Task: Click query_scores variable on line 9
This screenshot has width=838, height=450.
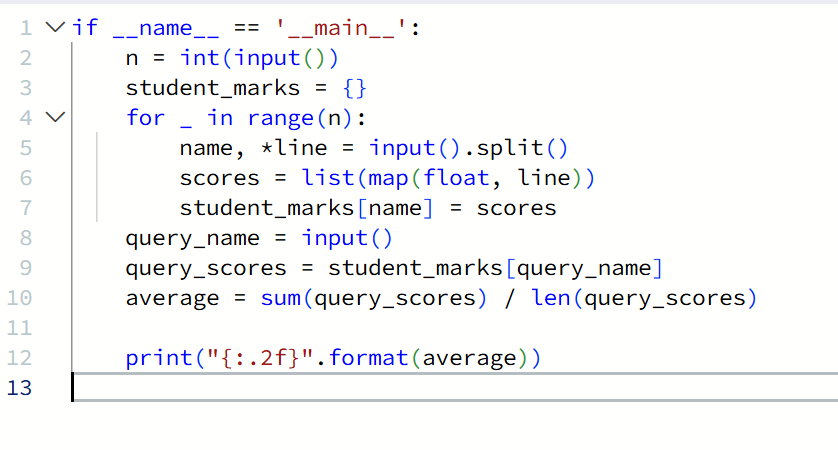Action: (x=206, y=268)
